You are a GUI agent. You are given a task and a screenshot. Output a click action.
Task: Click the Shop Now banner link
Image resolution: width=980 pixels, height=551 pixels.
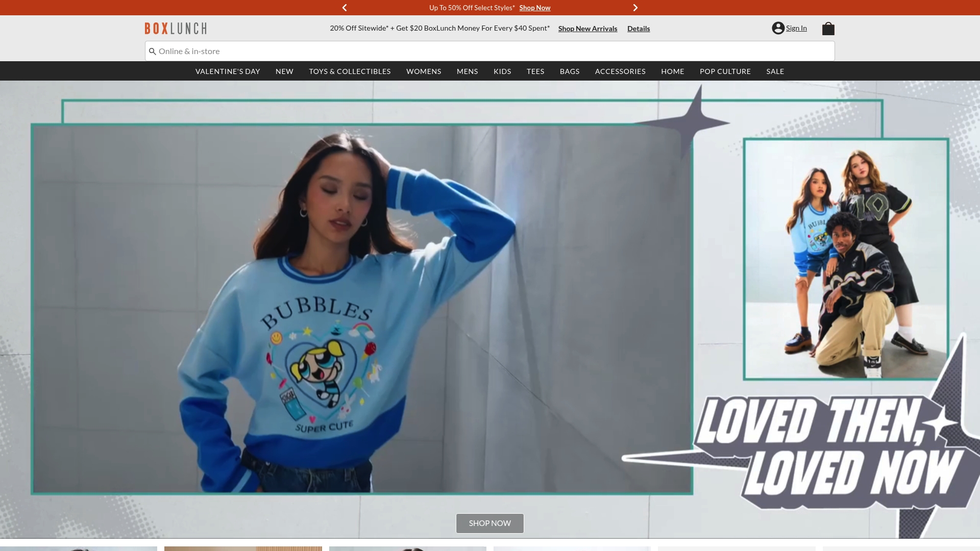[x=534, y=8]
